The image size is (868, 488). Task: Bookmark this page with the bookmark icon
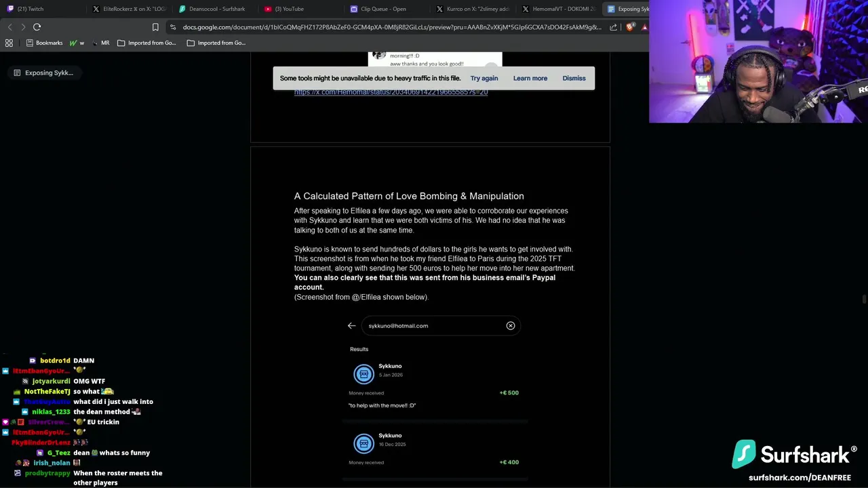click(155, 27)
